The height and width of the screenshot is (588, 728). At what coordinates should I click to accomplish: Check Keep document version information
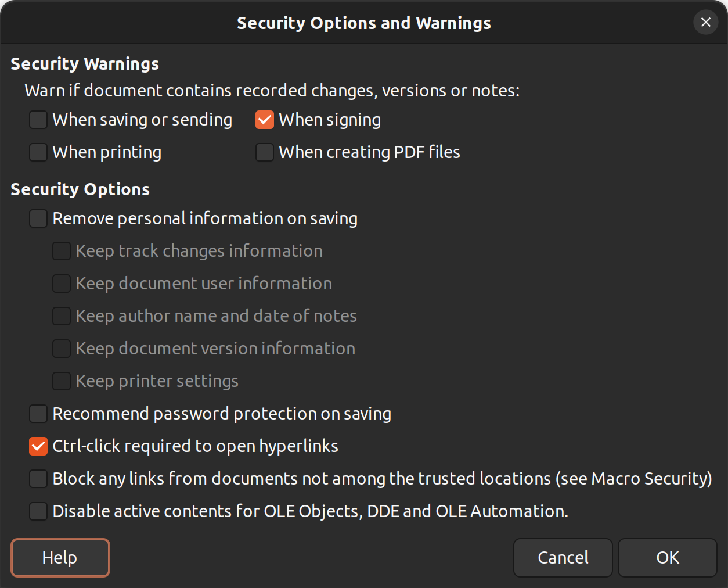62,349
